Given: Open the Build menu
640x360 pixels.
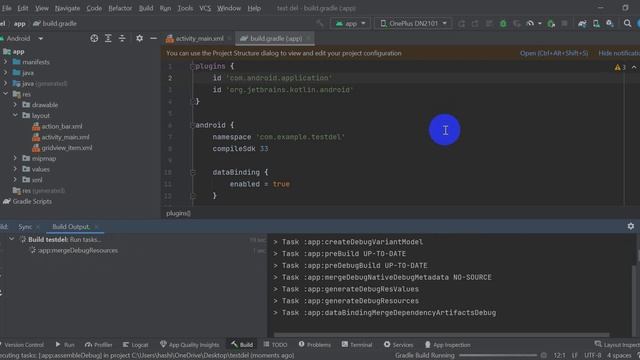Looking at the screenshot, I should [x=146, y=8].
